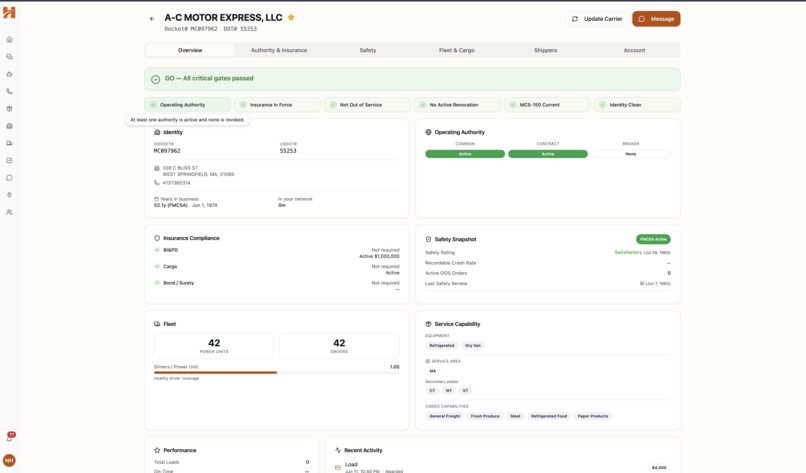This screenshot has height=473, width=806.
Task: Click the Meat cargo tag
Action: 516,416
